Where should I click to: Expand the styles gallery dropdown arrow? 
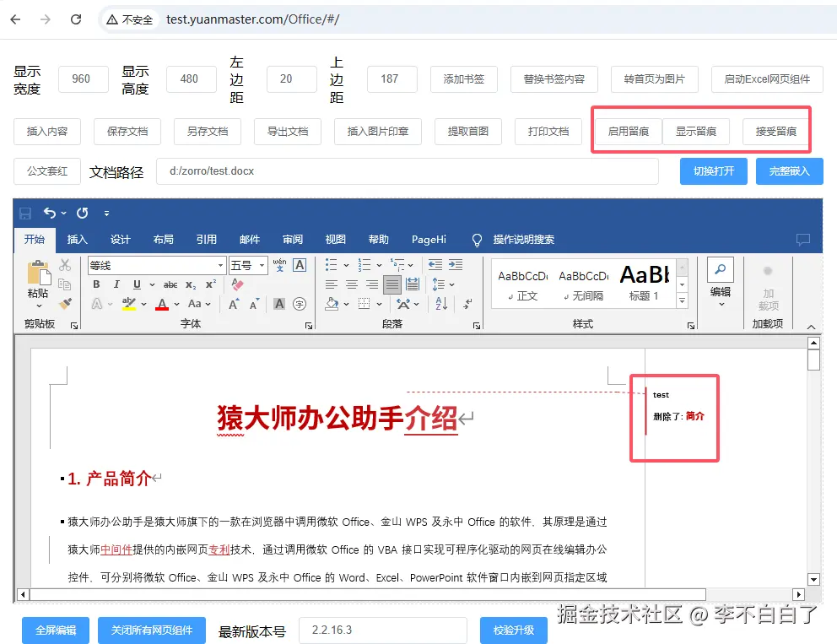tap(682, 300)
